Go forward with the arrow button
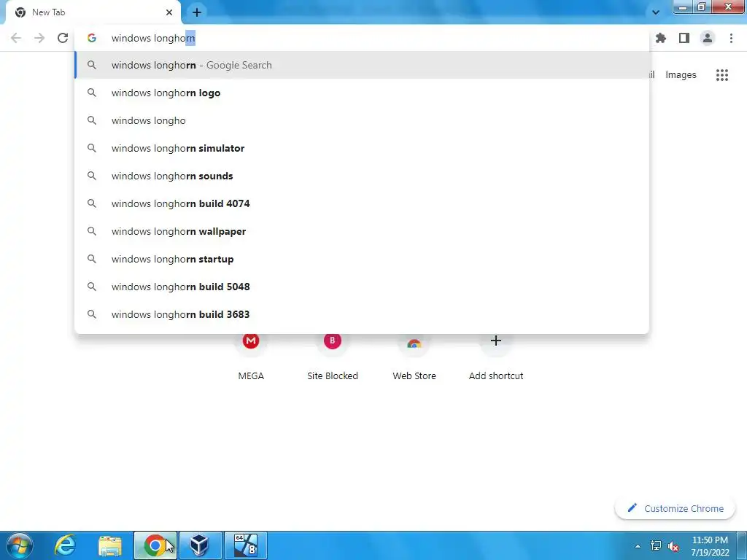The width and height of the screenshot is (747, 560). point(39,38)
